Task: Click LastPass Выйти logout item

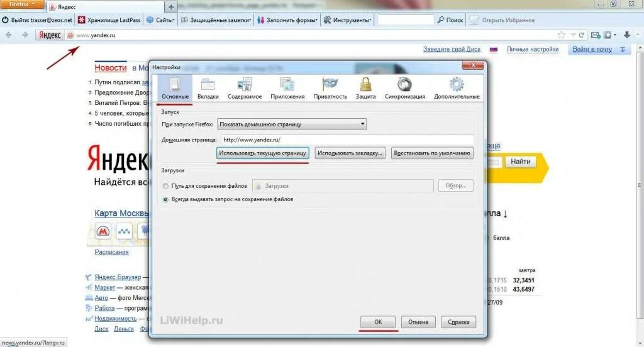Action: click(x=37, y=19)
